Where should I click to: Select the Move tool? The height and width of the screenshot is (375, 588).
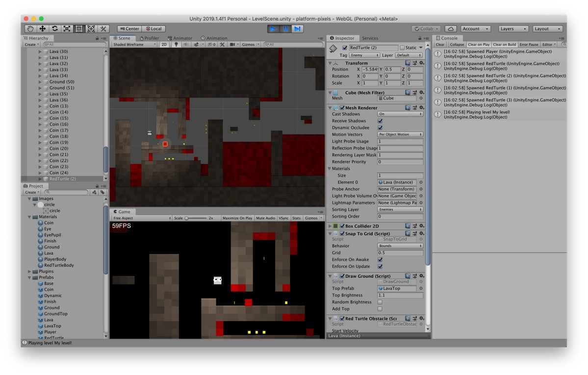[42, 28]
